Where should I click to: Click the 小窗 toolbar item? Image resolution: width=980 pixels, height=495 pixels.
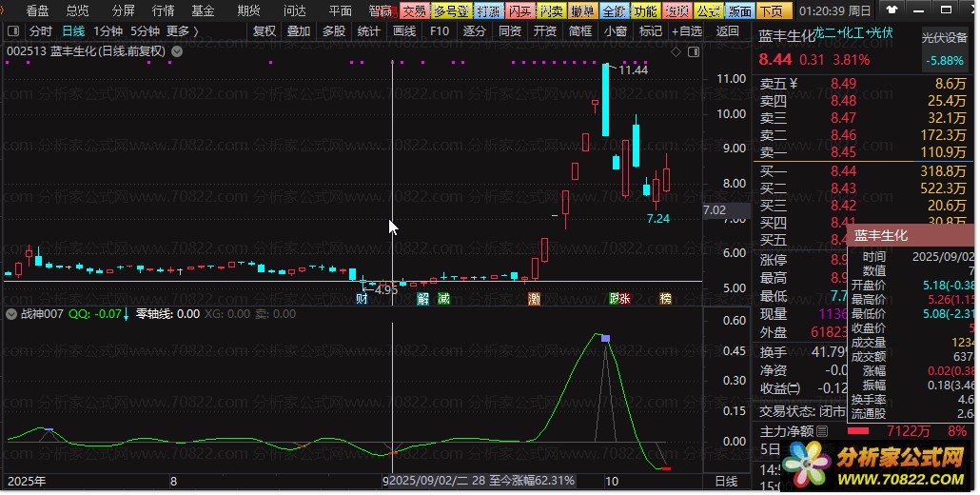pos(616,31)
